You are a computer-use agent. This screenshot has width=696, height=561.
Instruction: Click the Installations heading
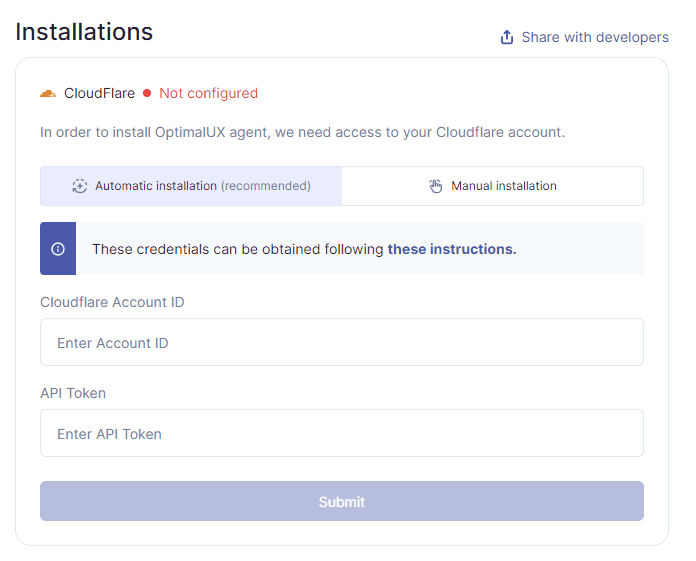coord(84,32)
